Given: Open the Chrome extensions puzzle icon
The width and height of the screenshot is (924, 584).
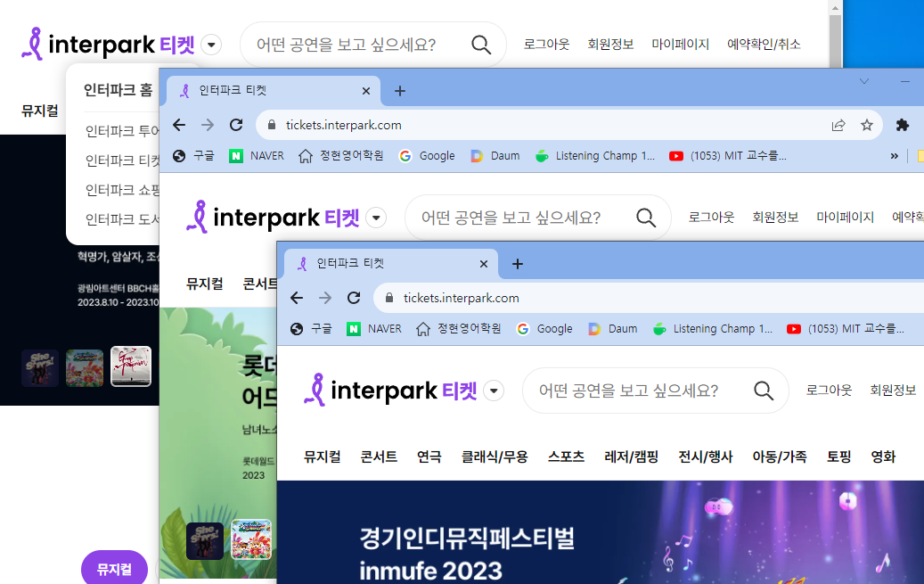Looking at the screenshot, I should (x=902, y=126).
